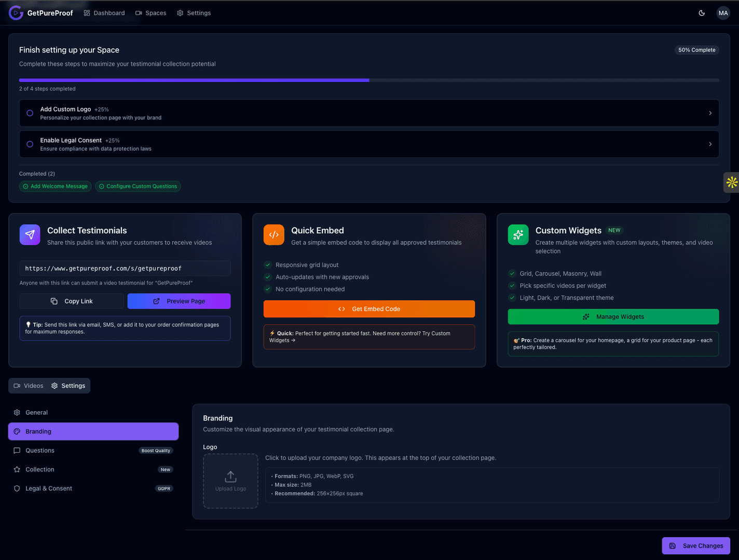Click the Boost Quality badge

pyautogui.click(x=156, y=451)
